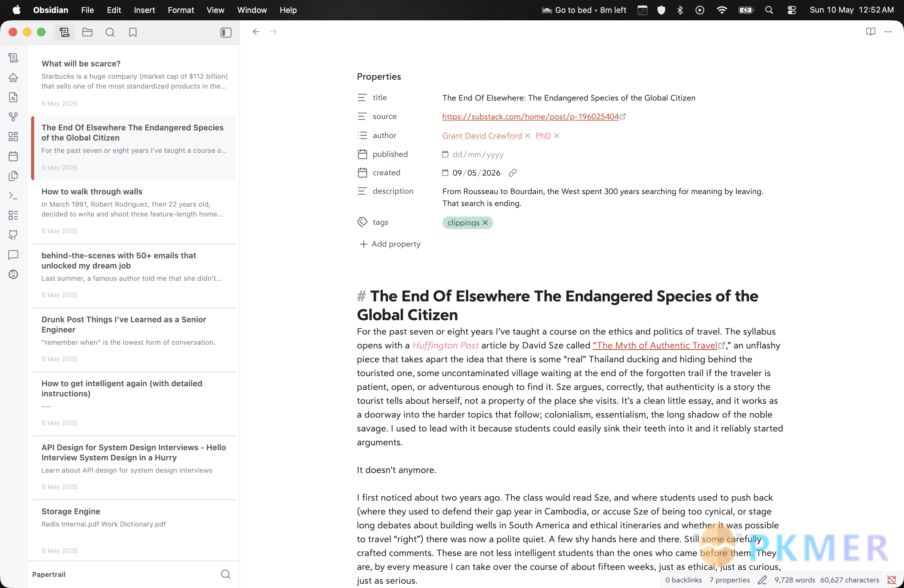This screenshot has width=904, height=588.
Task: Open the substack source URL link
Action: tap(530, 117)
